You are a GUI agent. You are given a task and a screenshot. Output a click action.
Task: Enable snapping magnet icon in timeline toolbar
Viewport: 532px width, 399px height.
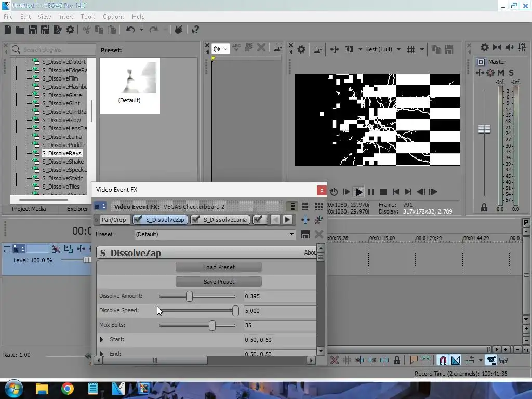coord(443,361)
